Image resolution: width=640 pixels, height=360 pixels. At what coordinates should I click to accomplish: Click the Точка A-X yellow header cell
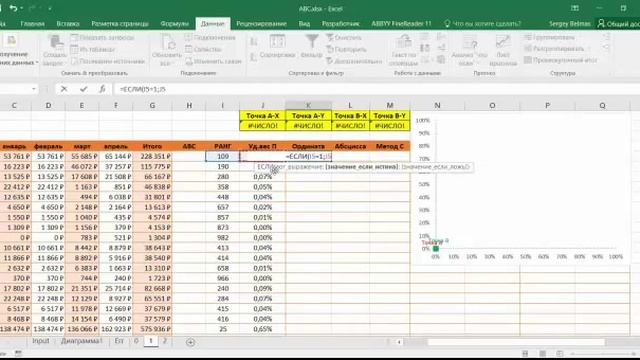click(262, 116)
